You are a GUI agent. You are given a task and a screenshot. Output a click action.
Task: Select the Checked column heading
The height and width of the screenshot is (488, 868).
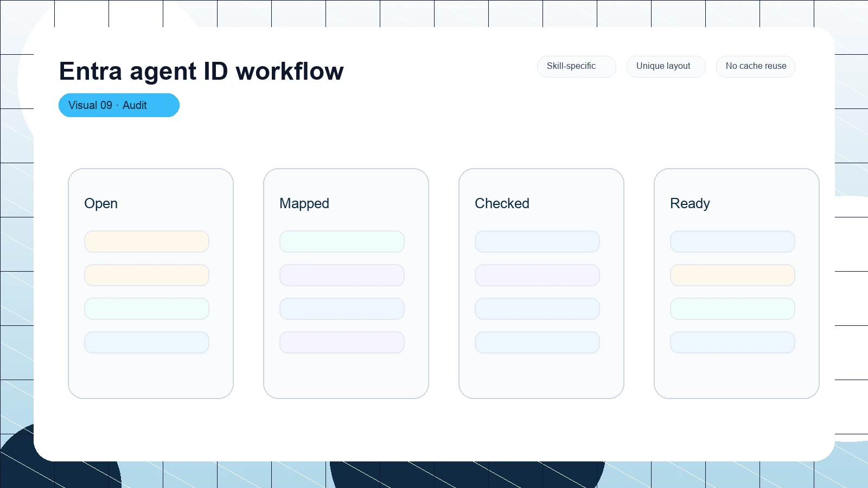[502, 203]
